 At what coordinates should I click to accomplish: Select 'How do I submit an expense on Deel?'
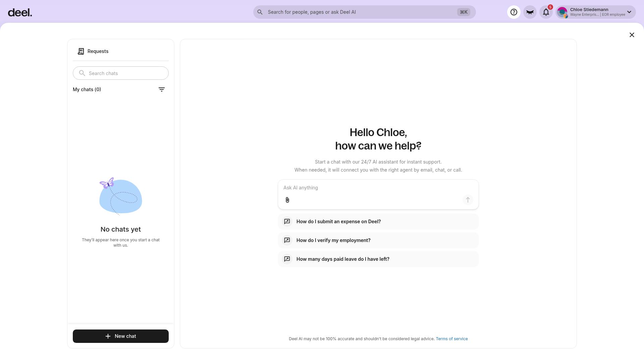pos(378,222)
